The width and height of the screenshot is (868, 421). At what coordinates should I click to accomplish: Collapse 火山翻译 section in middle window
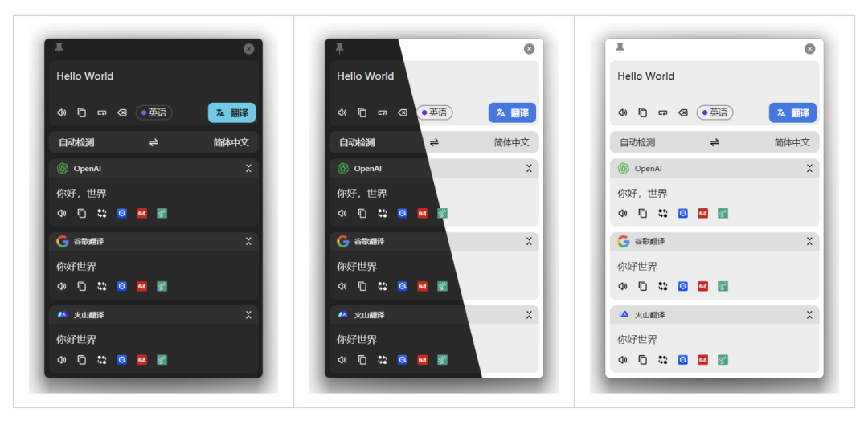[529, 315]
